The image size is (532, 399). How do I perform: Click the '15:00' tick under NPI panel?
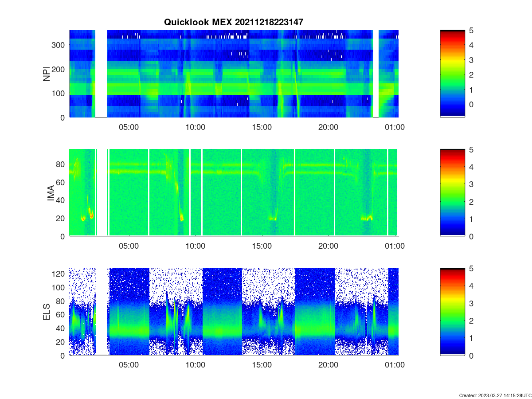(262, 127)
